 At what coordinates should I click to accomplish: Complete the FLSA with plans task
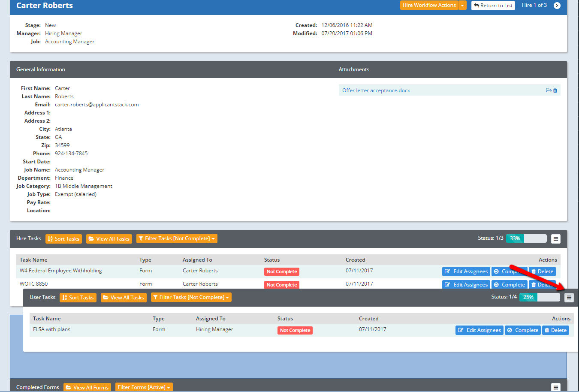(x=522, y=330)
